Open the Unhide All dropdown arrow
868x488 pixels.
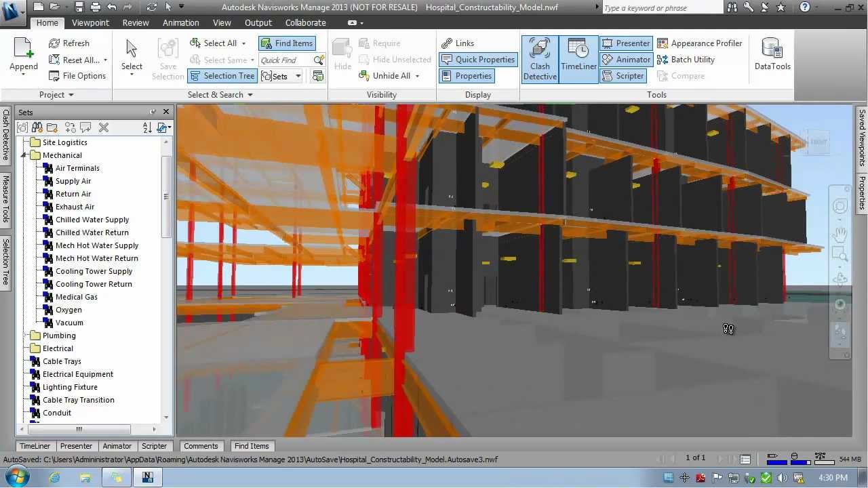(x=417, y=77)
